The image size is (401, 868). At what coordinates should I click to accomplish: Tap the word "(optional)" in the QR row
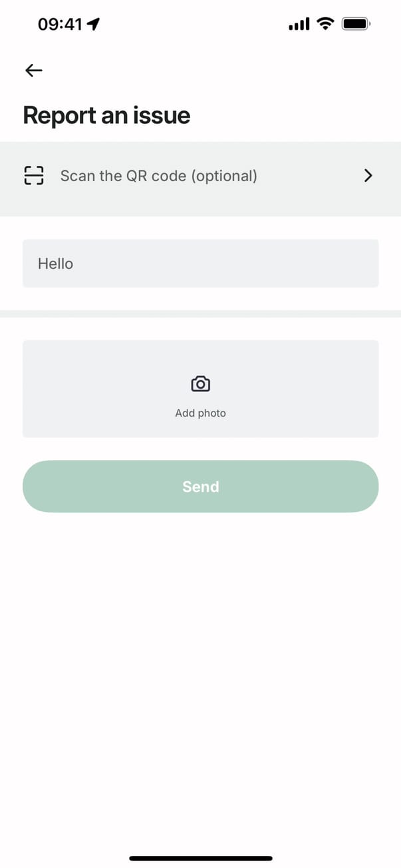pos(223,176)
